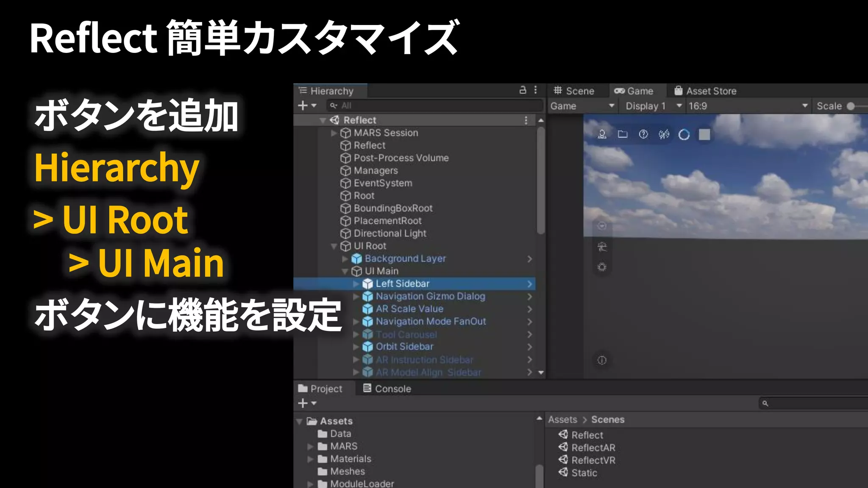Image resolution: width=868 pixels, height=488 pixels.
Task: Click the ReflectAR scene file icon
Action: (x=563, y=447)
